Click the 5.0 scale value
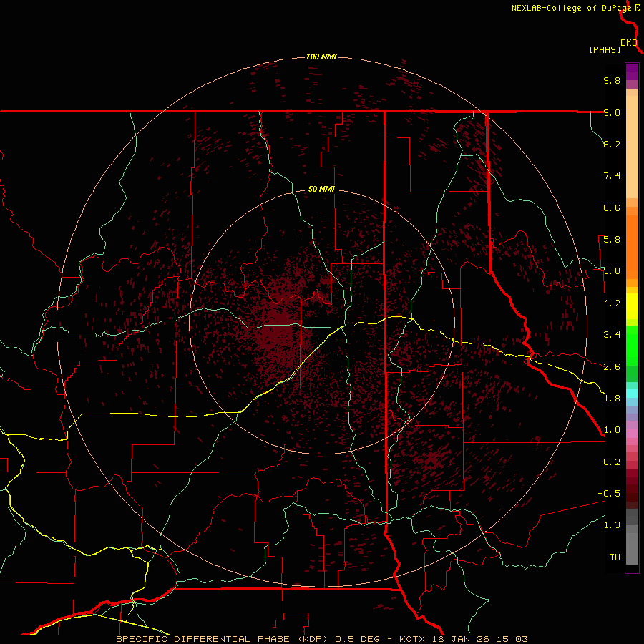This screenshot has height=644, width=644. point(612,271)
